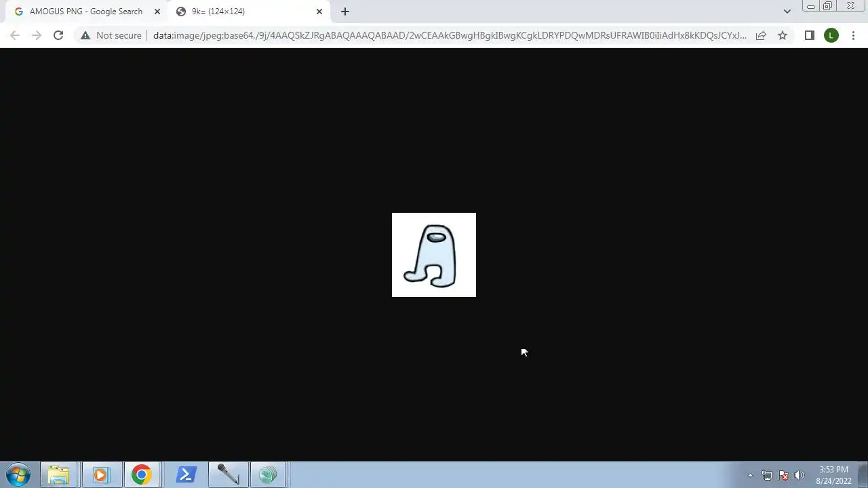Close the 9k= (124×124) tab
This screenshot has height=488, width=868.
point(319,12)
